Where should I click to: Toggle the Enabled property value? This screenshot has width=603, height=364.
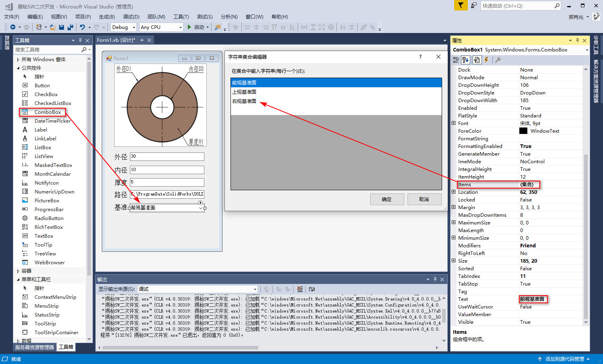point(525,108)
